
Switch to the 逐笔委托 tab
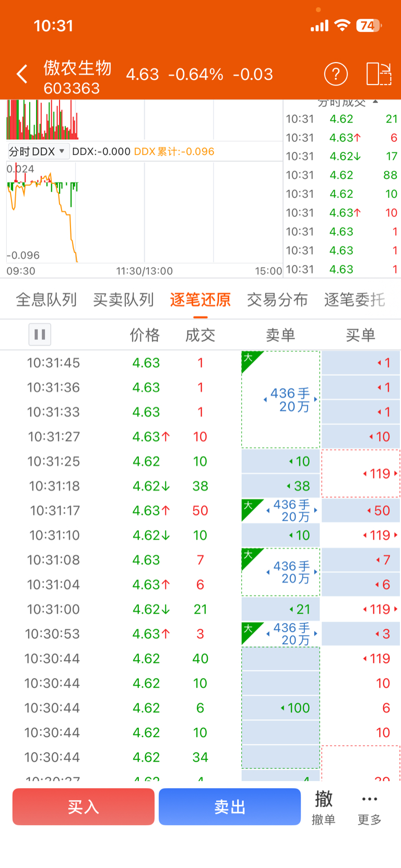[x=355, y=300]
